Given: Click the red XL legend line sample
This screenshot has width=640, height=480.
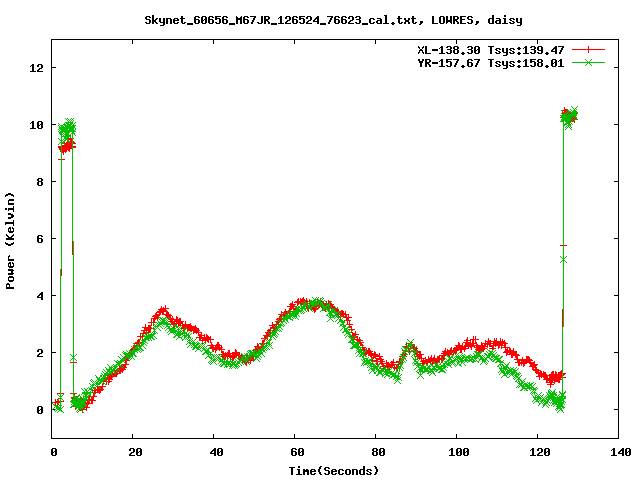Looking at the screenshot, I should point(588,50).
